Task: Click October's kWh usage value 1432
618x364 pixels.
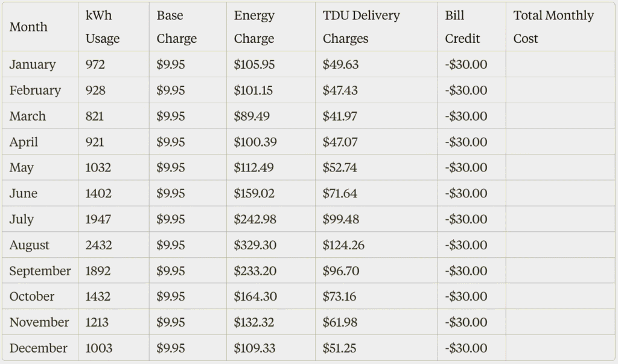Action: tap(98, 296)
